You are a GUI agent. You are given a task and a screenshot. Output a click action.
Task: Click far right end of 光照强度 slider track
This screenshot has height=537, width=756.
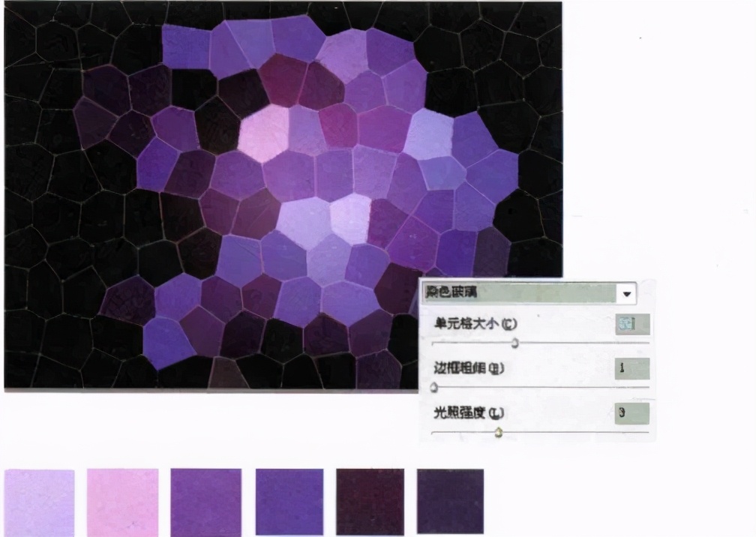(646, 433)
